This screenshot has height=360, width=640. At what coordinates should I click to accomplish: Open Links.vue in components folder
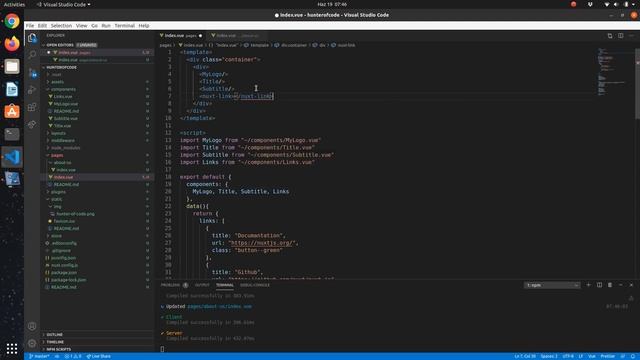coord(63,96)
